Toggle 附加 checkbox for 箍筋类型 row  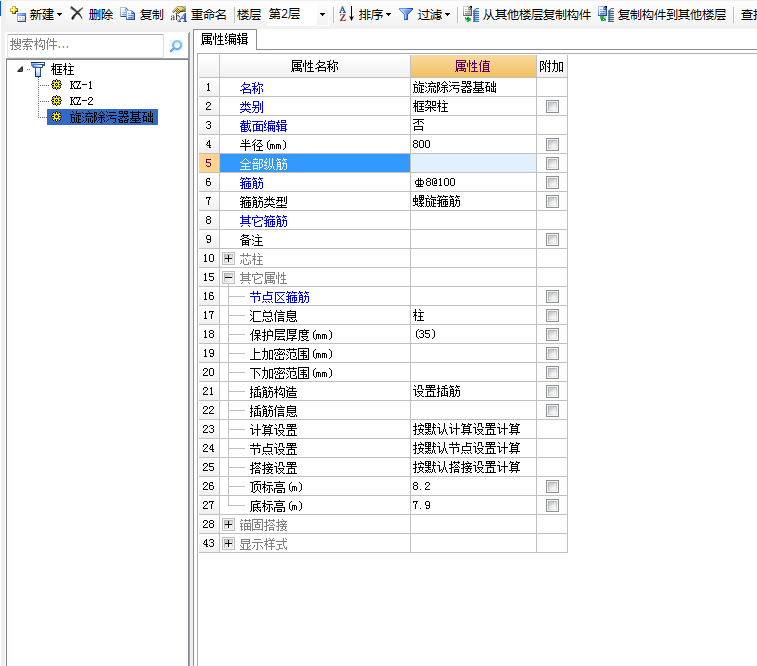coord(552,201)
